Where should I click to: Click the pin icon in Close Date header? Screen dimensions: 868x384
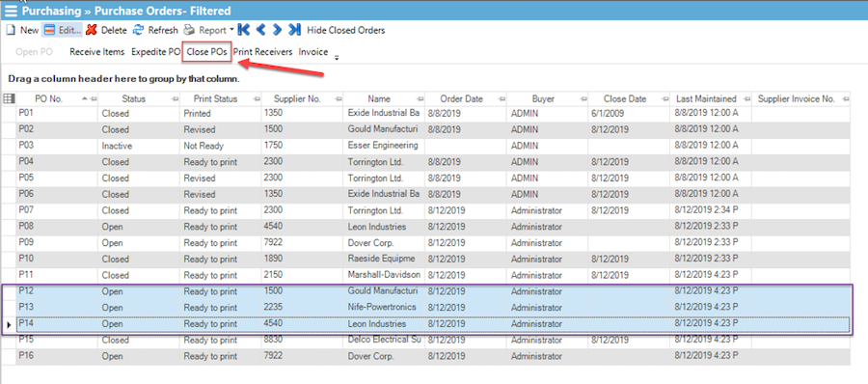pos(665,99)
